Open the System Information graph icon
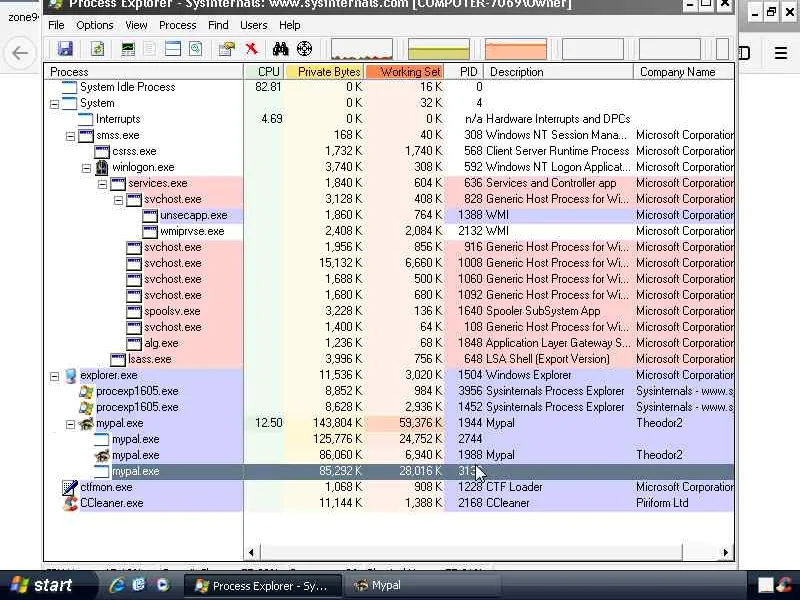Screen dimensions: 800x600 pos(128,49)
